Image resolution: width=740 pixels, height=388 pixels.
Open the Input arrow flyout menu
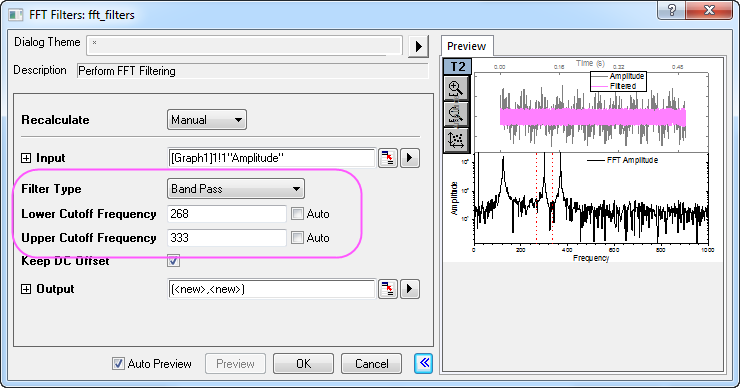point(410,158)
